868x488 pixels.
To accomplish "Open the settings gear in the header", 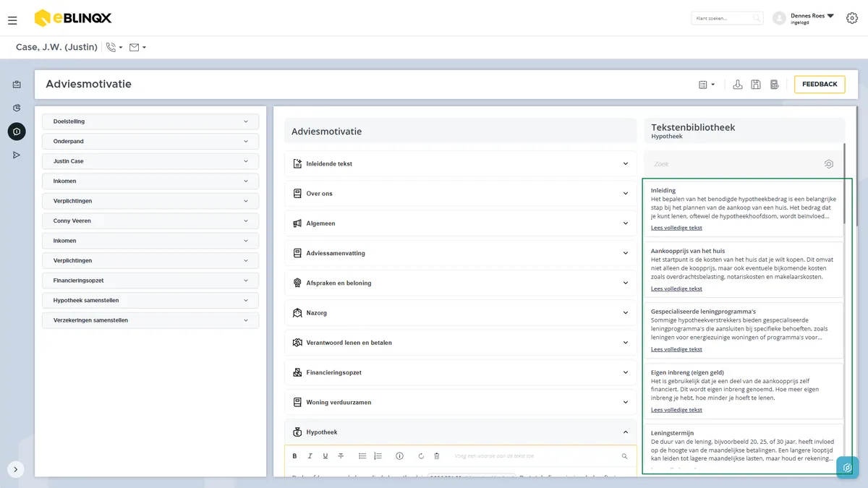I will click(x=851, y=19).
